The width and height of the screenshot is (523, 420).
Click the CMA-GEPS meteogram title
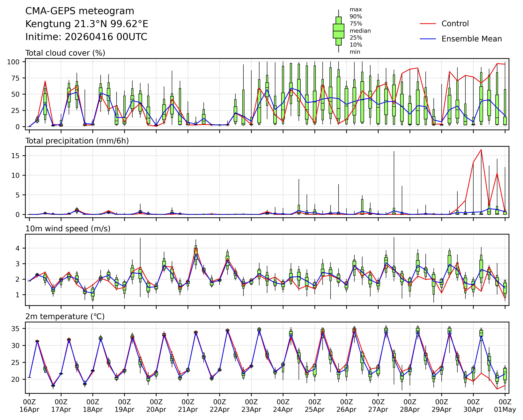80,11
